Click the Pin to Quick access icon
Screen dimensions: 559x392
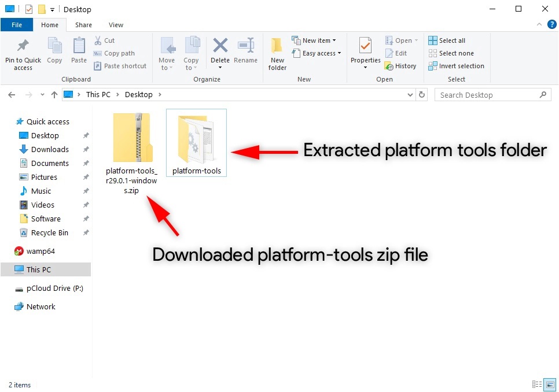[x=23, y=46]
